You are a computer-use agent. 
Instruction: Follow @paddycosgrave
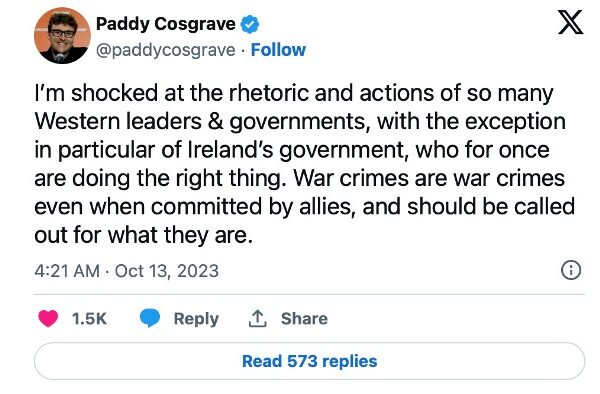278,50
